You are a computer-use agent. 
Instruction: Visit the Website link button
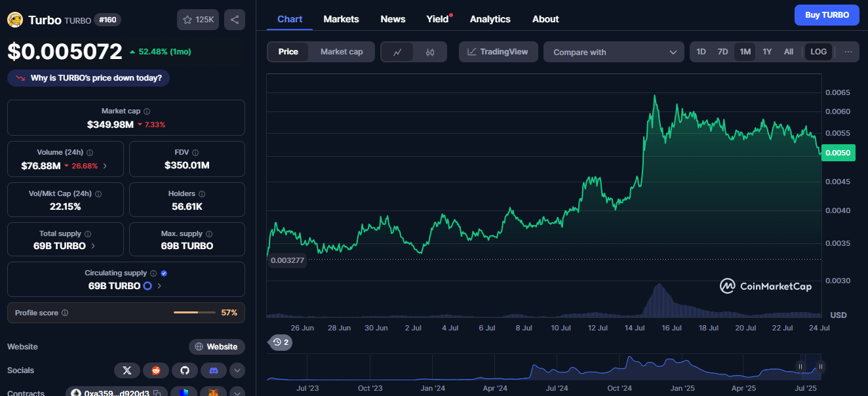coord(217,347)
